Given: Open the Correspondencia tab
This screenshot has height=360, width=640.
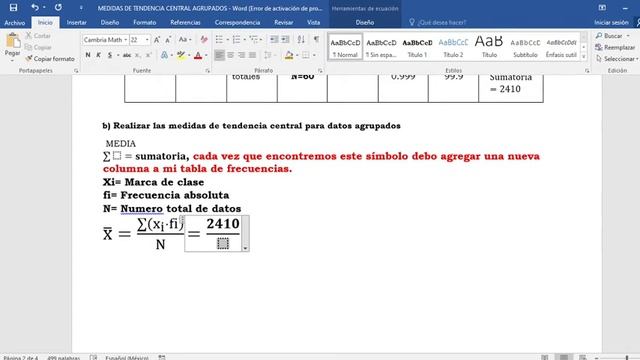Looking at the screenshot, I should click(237, 22).
